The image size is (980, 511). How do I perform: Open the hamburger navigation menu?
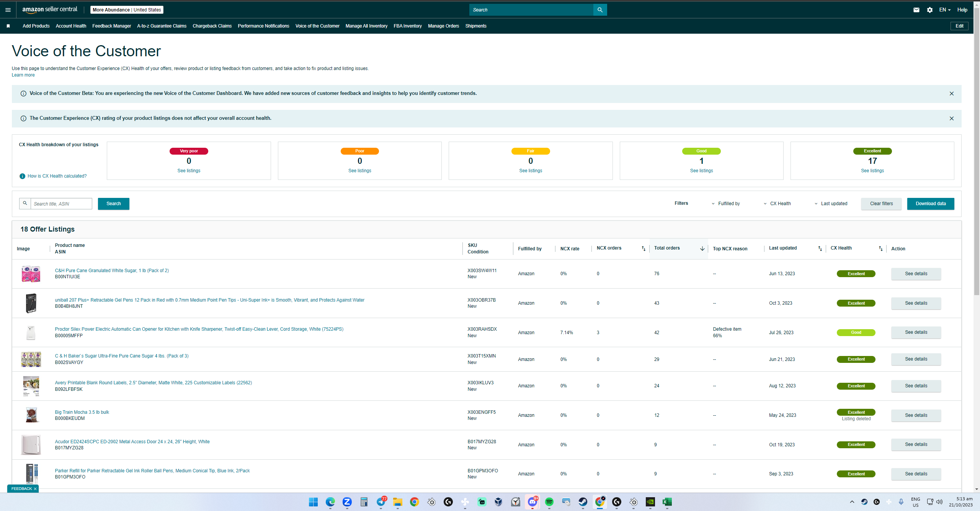8,10
